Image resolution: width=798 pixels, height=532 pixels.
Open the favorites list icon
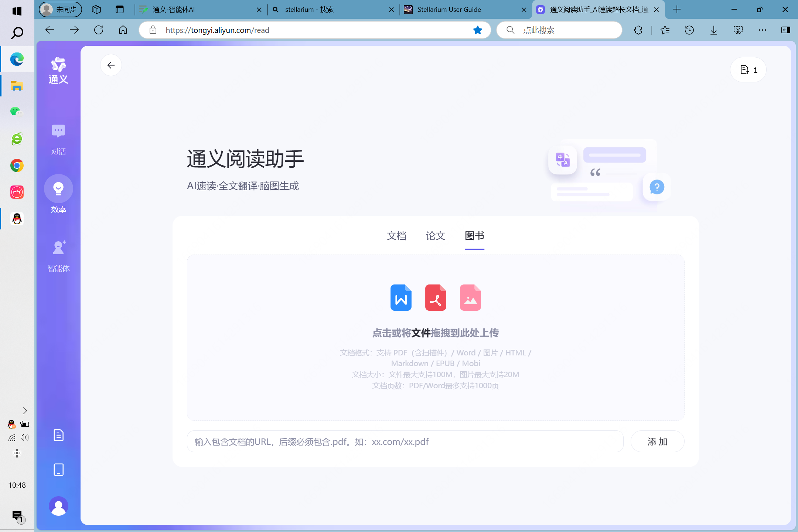pyautogui.click(x=665, y=30)
